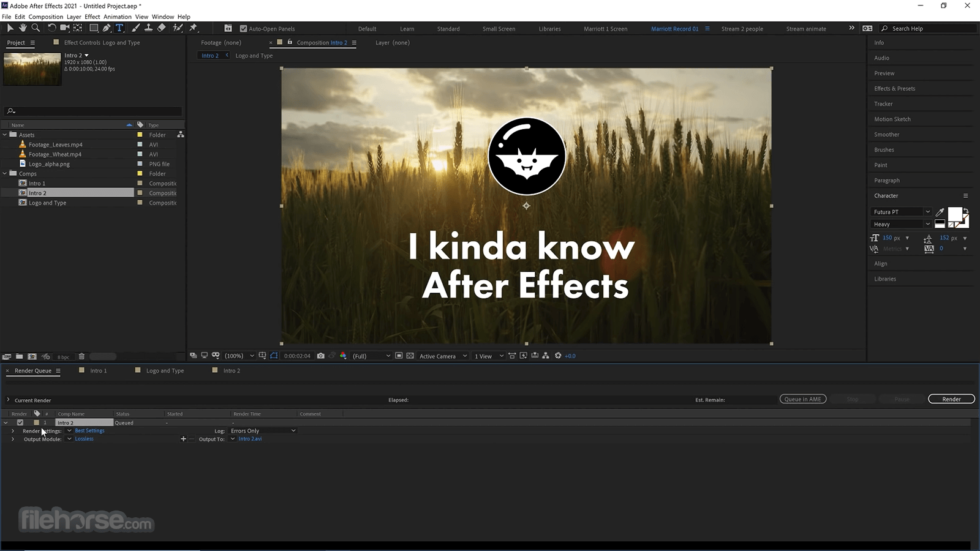
Task: Click the eyedropper in Character panel
Action: [x=940, y=212]
